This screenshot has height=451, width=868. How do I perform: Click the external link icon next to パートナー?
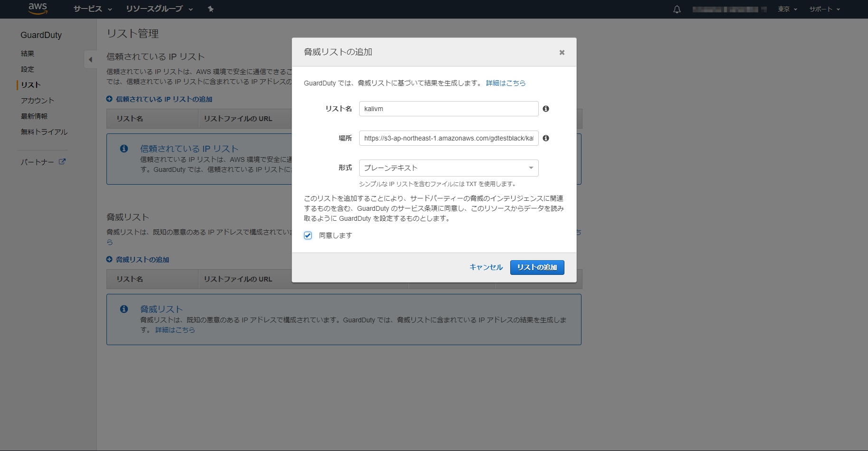tap(62, 162)
